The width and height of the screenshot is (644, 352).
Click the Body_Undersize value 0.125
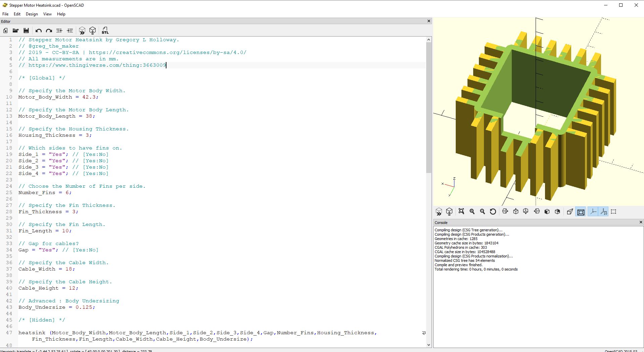click(84, 307)
